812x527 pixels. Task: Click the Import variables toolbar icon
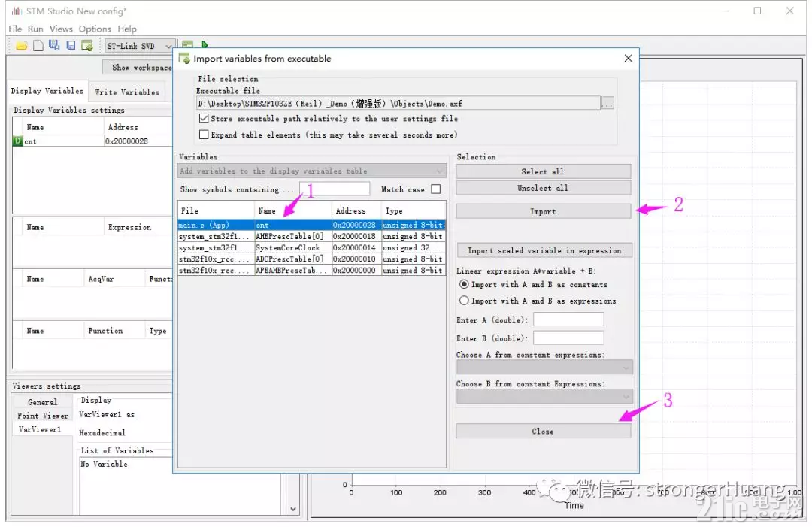(86, 46)
